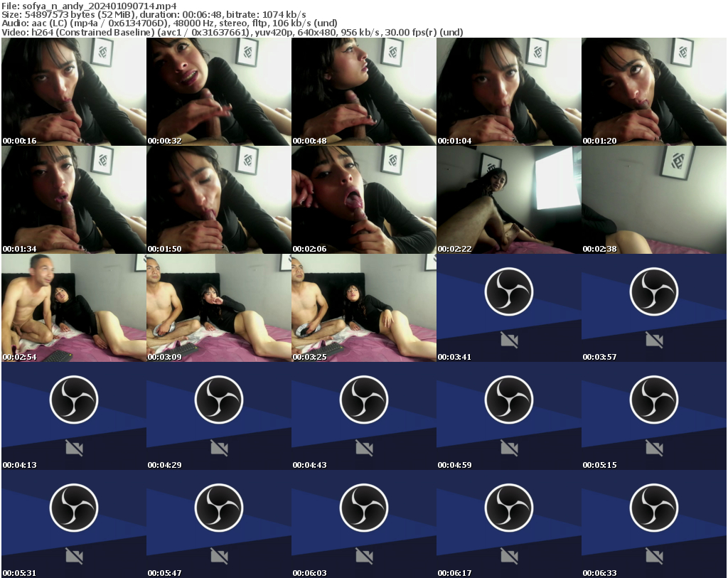The width and height of the screenshot is (728, 578).
Task: Click the OBS logo in the 00:06:33 thumbnail
Action: pyautogui.click(x=653, y=508)
